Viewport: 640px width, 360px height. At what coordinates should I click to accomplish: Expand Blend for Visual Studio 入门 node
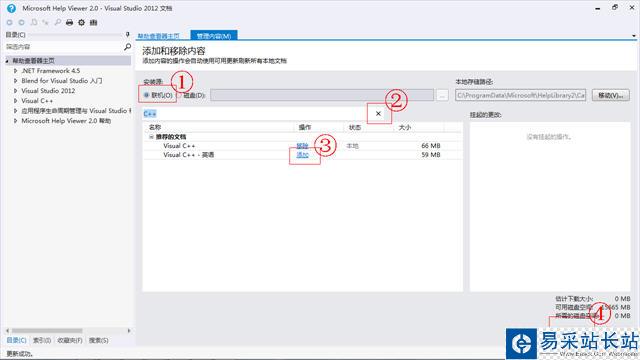(16, 81)
